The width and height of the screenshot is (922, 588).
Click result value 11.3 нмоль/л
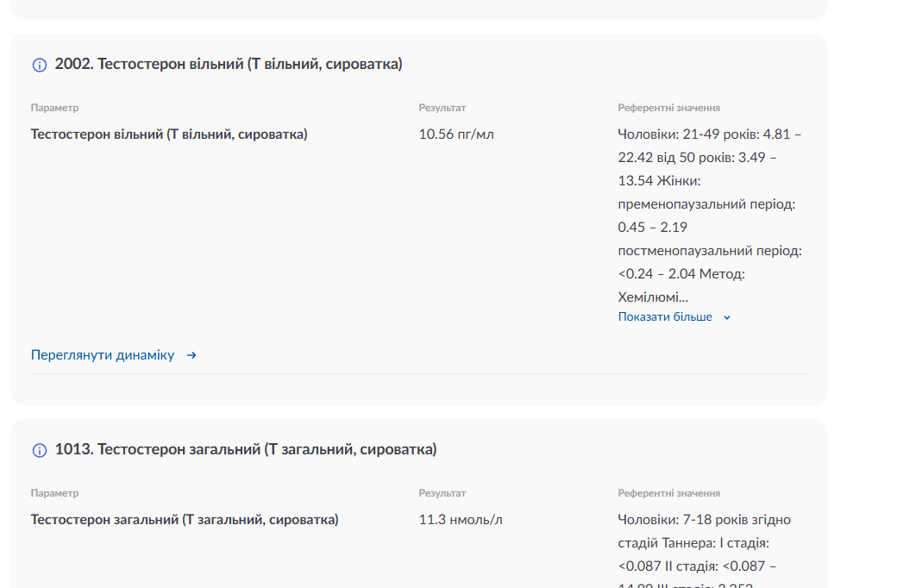(461, 520)
